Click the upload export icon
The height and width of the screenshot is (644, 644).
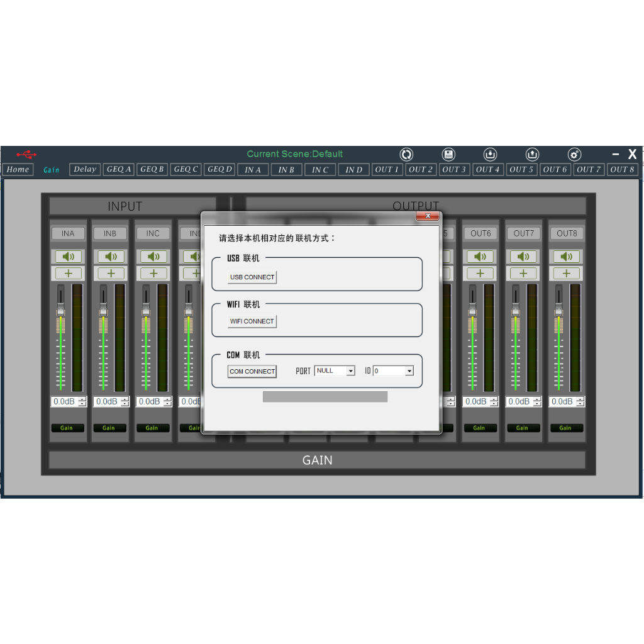tap(532, 155)
